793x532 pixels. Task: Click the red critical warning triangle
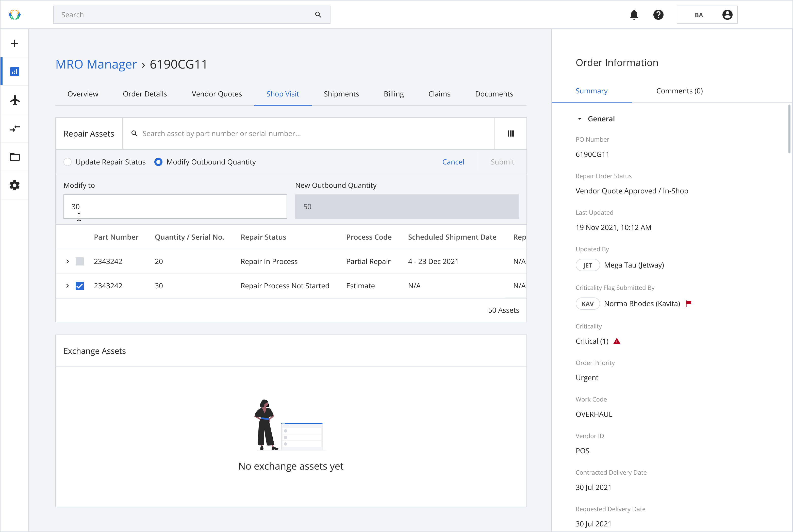[x=617, y=341]
